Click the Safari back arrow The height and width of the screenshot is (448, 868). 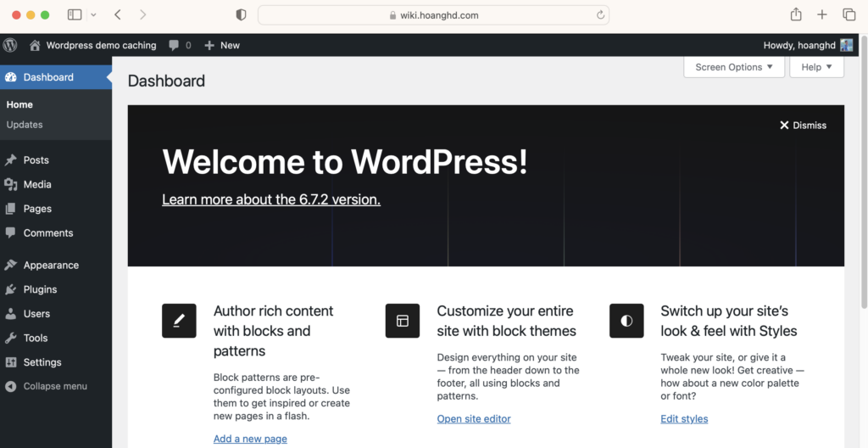click(117, 15)
